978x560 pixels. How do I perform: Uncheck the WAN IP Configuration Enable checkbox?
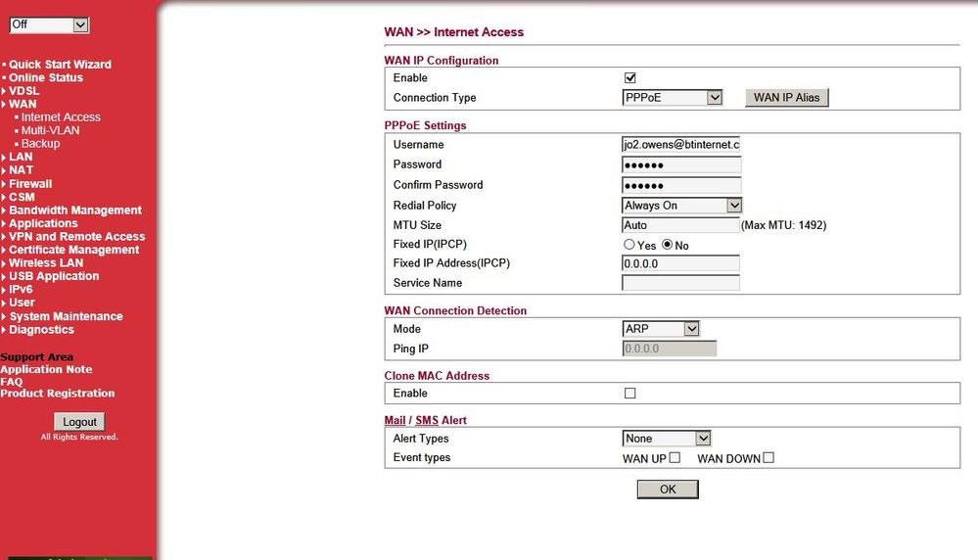[630, 77]
